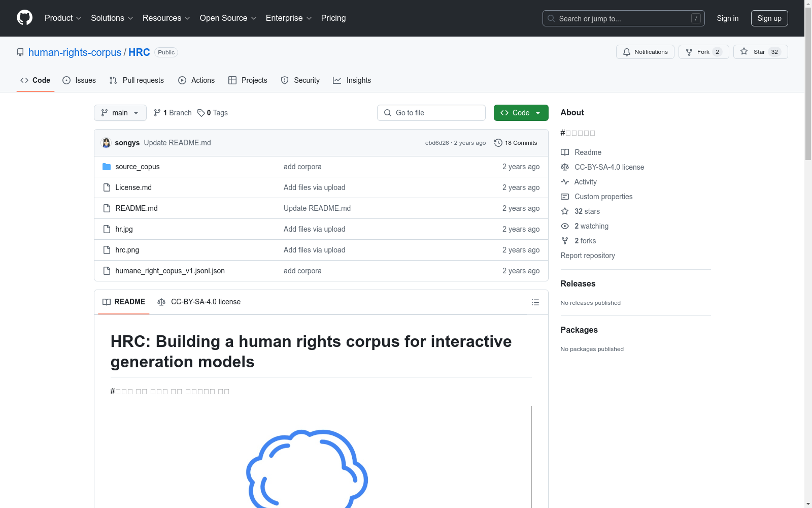
Task: Click the pulse icon beside Activity
Action: 565,182
